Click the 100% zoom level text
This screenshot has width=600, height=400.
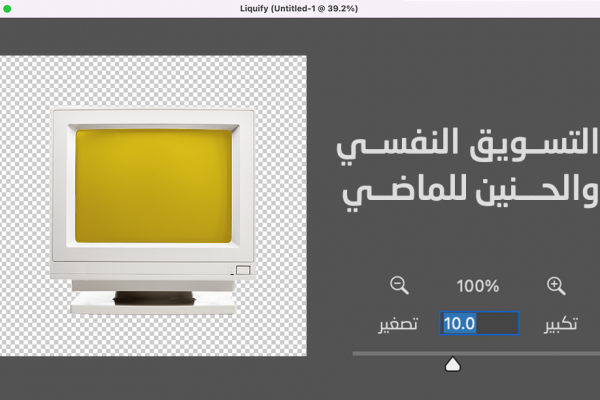(x=477, y=287)
